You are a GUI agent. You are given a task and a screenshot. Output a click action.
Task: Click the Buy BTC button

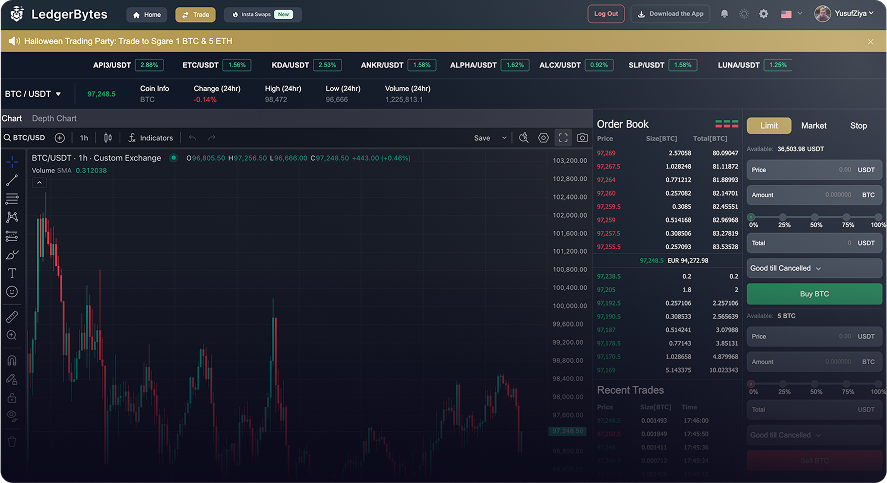coord(815,294)
